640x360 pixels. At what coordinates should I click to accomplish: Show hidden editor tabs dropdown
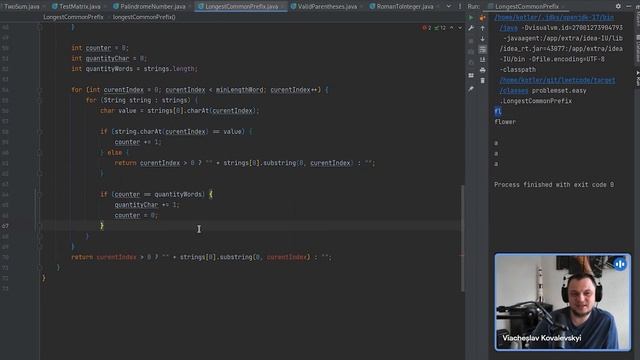(449, 6)
